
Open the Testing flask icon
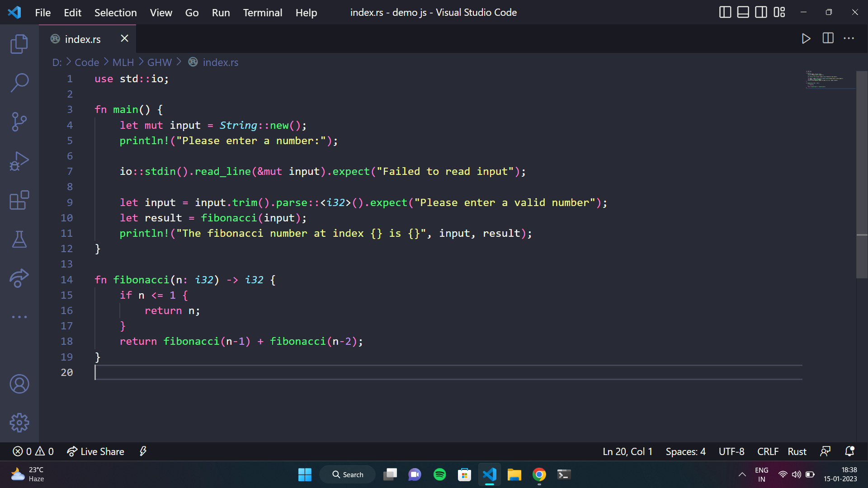19,239
